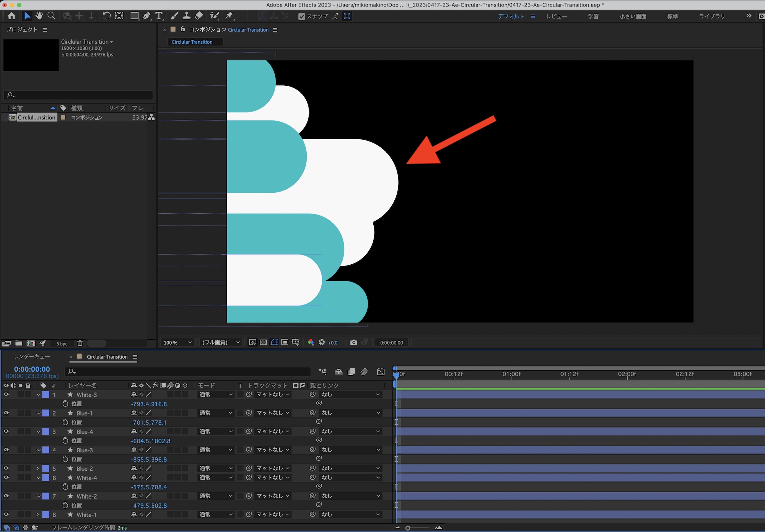The image size is (765, 532).
Task: Select the Rectangle shape tool
Action: 134,16
